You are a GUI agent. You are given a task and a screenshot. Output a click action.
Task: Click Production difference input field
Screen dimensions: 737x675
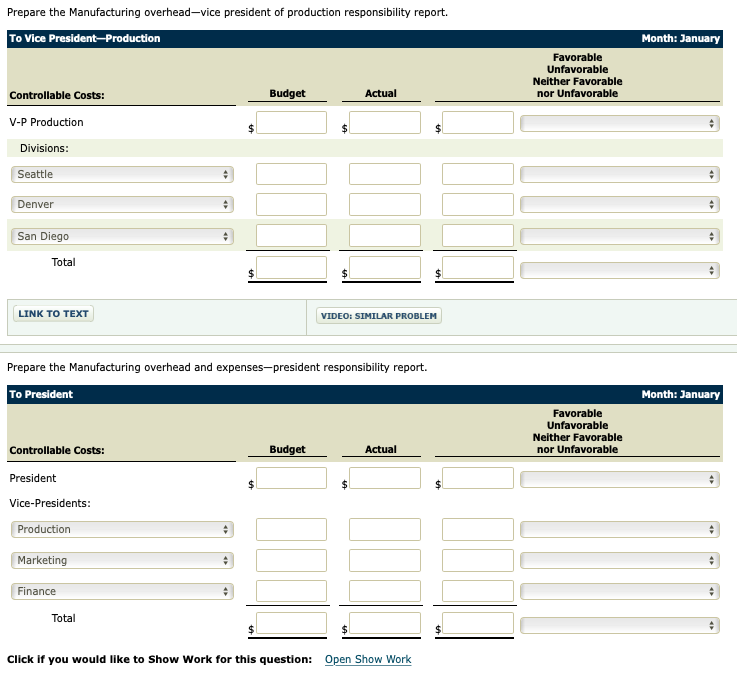coord(478,529)
